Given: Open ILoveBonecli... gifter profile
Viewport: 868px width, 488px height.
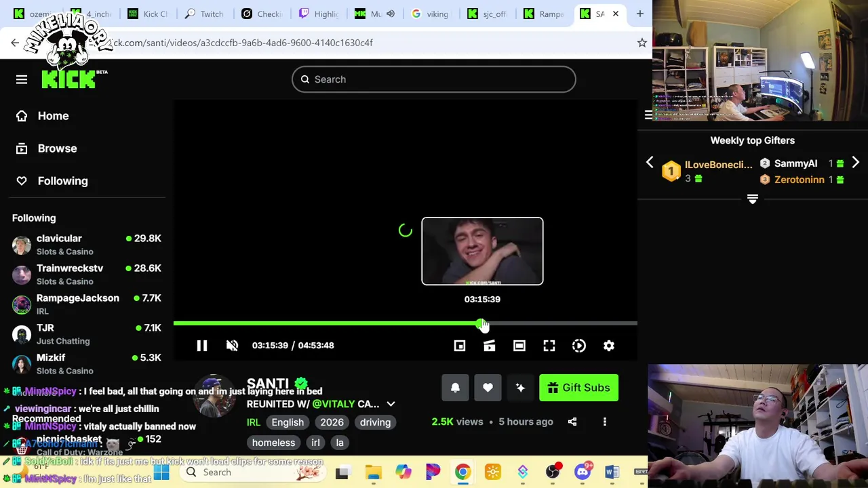Looking at the screenshot, I should pyautogui.click(x=719, y=165).
